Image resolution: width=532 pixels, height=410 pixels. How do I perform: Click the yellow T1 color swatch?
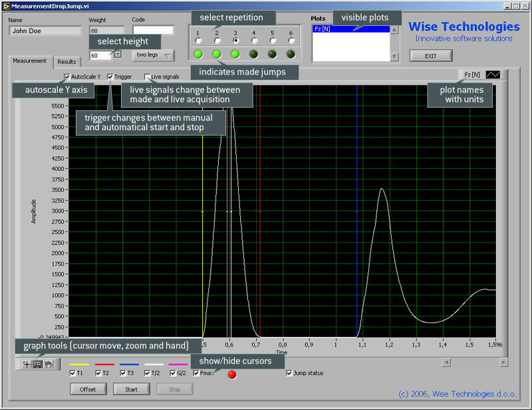pyautogui.click(x=79, y=365)
